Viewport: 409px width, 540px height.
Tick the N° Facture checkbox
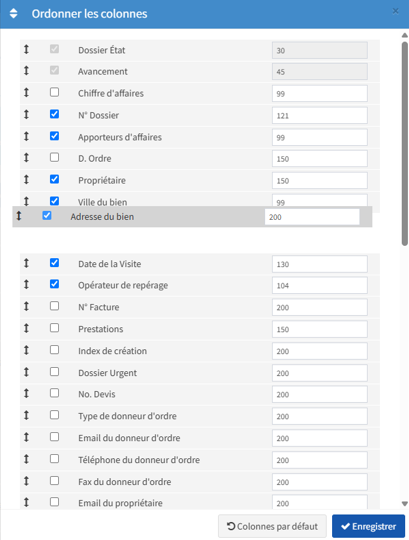54,306
